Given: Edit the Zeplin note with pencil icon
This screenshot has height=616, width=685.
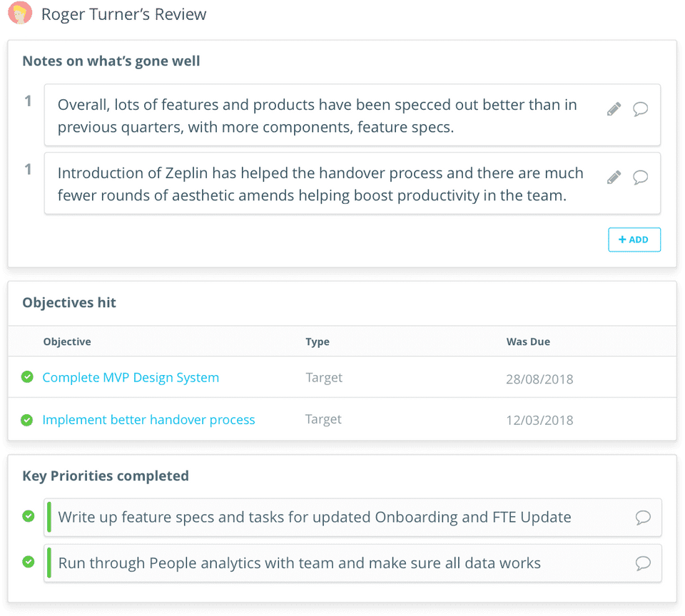Looking at the screenshot, I should tap(614, 178).
